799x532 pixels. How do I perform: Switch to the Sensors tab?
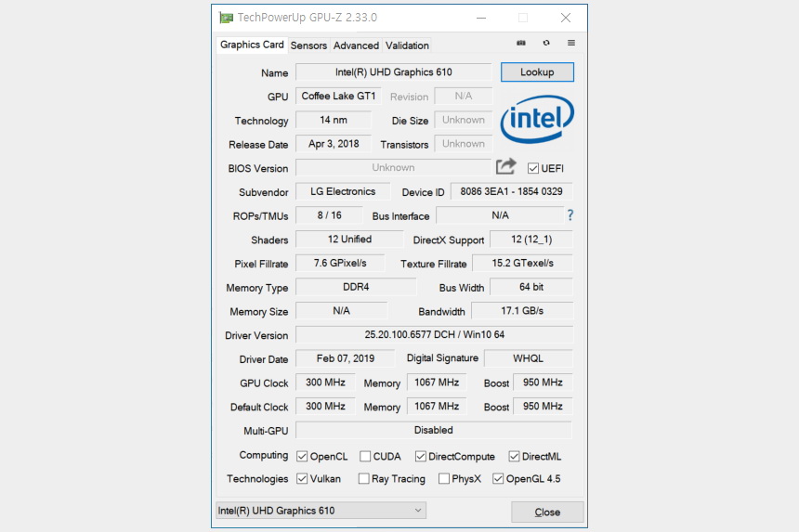pos(308,45)
